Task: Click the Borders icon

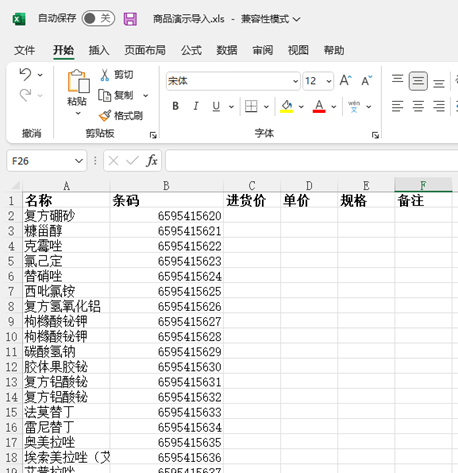Action: click(x=251, y=106)
